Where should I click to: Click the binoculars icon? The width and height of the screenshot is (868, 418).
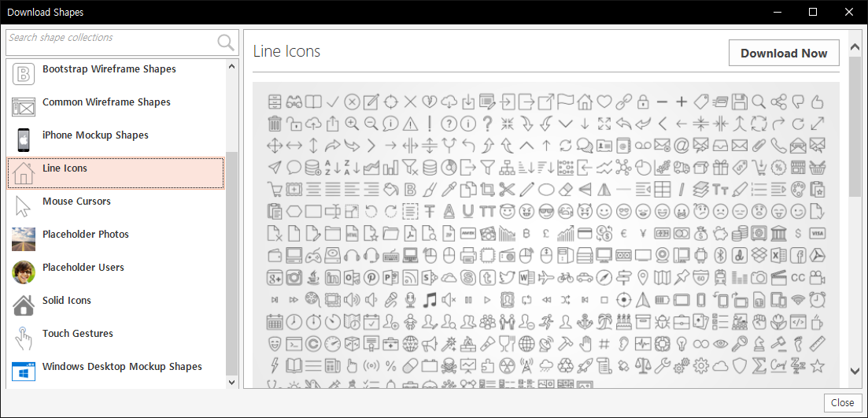click(294, 102)
